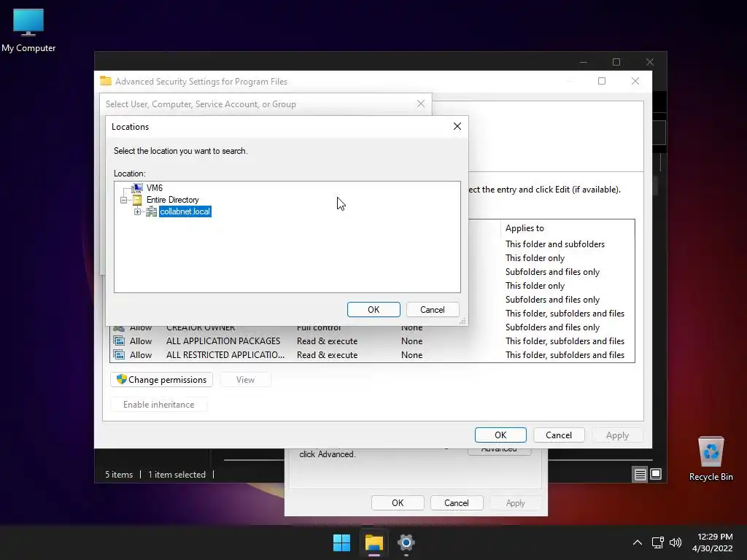The height and width of the screenshot is (560, 747).
Task: Click Read & execute for ALL APPLICATION PACKAGES
Action: pos(327,341)
